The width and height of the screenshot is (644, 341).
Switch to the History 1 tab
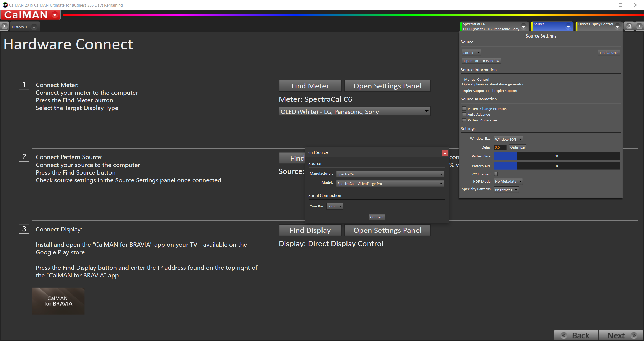(x=19, y=27)
